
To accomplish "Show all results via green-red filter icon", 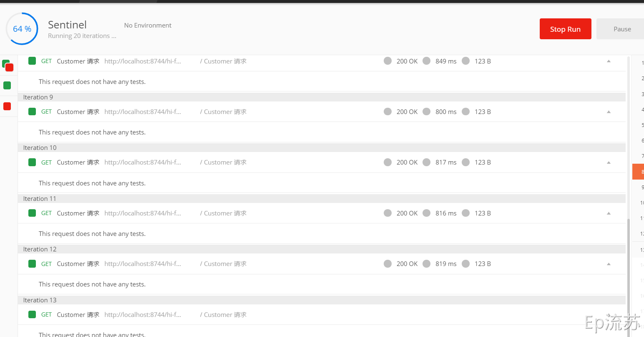I will [x=8, y=66].
